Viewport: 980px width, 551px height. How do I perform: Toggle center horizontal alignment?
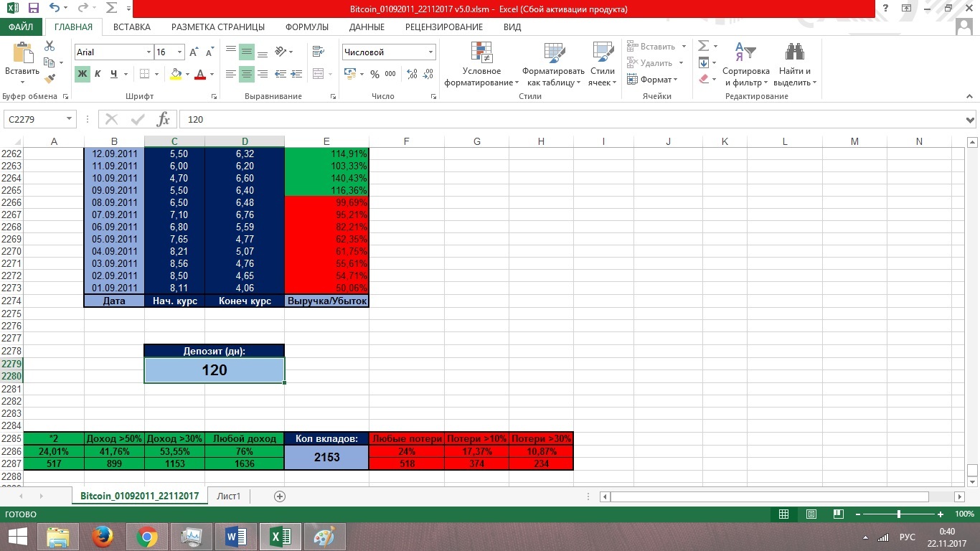tap(246, 74)
